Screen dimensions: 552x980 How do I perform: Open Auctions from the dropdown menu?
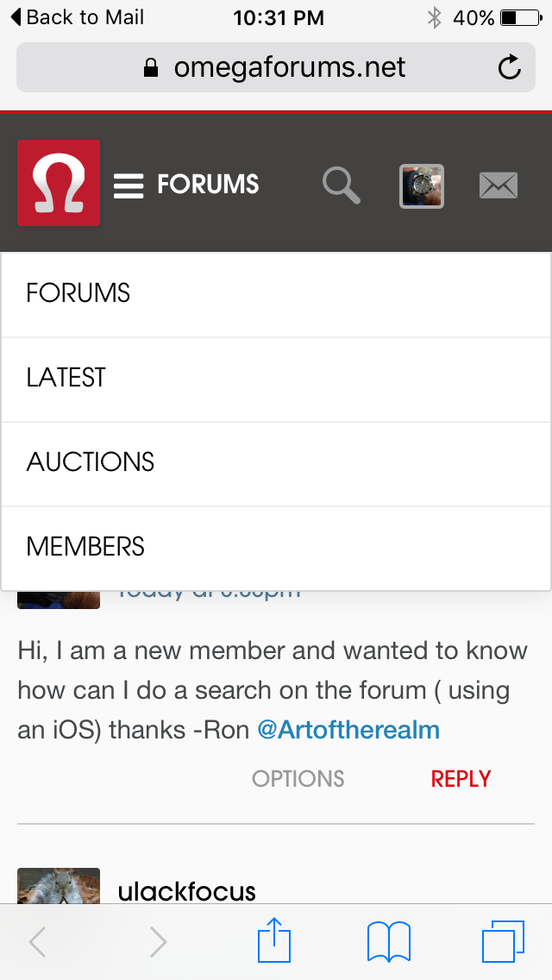[x=91, y=462]
